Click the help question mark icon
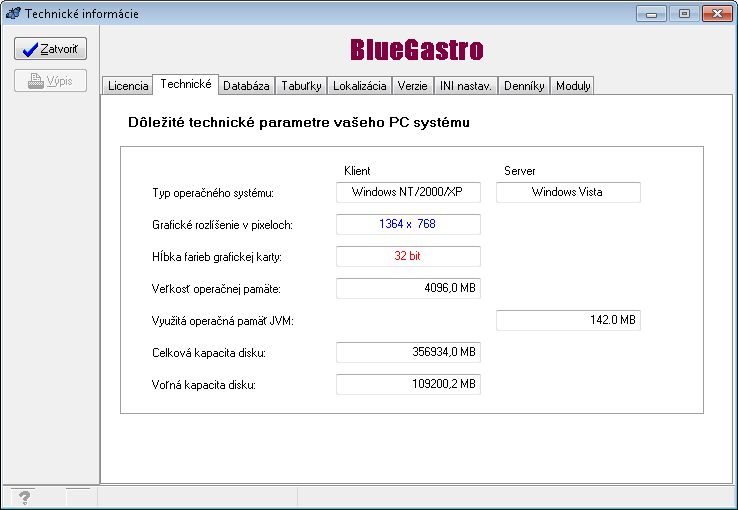The height and width of the screenshot is (510, 738). pos(25,497)
